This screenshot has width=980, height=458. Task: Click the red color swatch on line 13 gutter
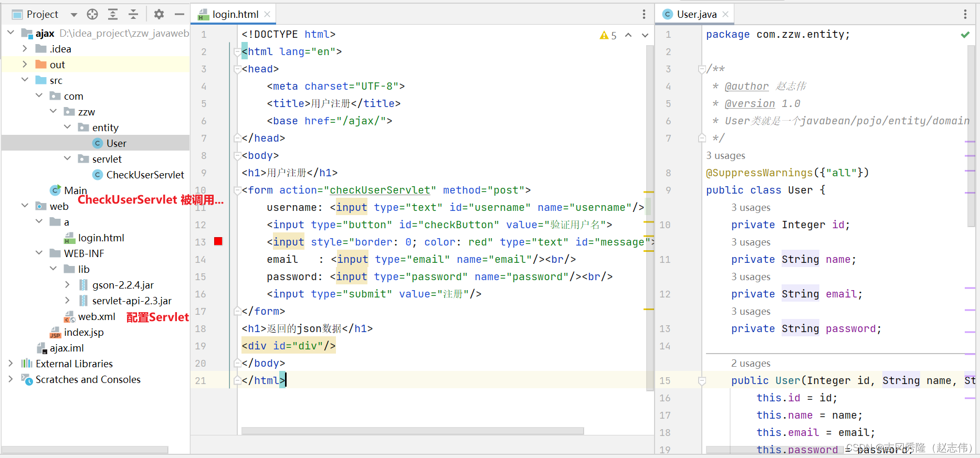coord(218,241)
